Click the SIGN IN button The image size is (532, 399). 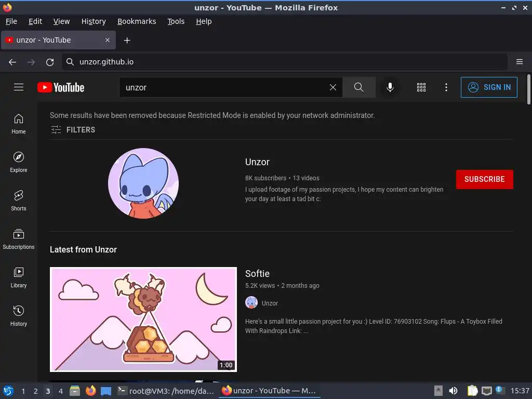[489, 87]
